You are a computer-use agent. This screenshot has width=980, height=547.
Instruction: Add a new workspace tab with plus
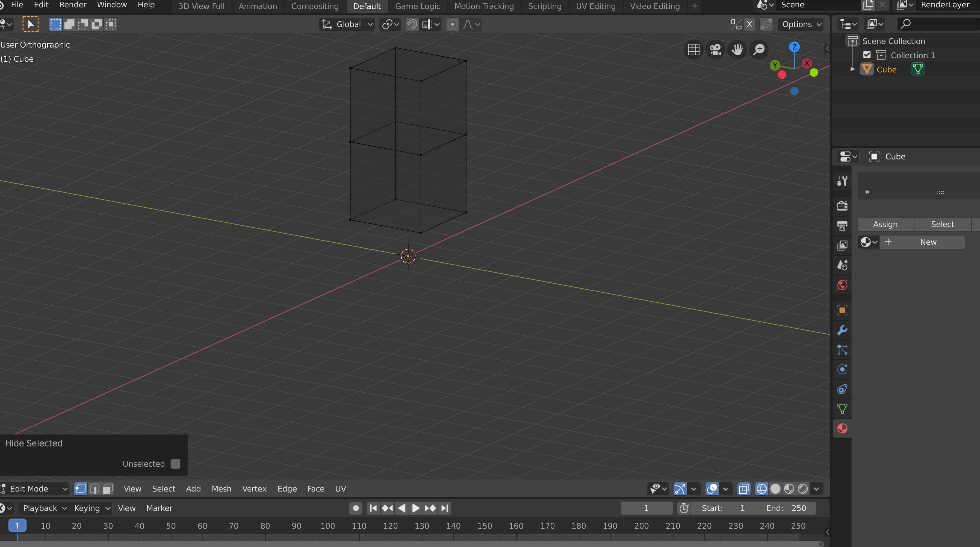[x=695, y=6]
